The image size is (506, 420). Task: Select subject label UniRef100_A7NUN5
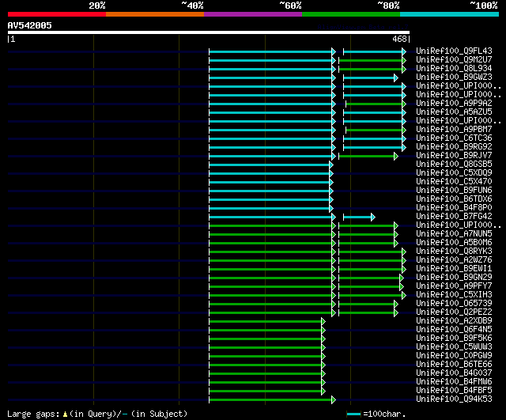coord(454,234)
